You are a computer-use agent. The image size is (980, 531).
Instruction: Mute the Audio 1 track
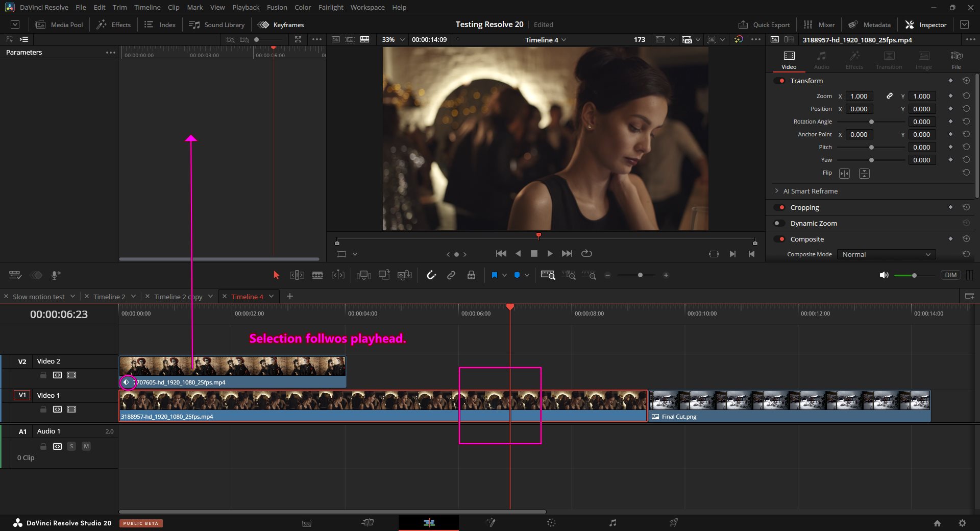(86, 446)
